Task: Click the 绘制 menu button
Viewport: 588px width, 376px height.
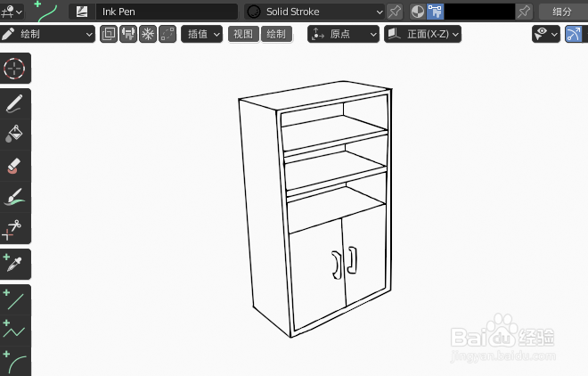Action: 276,34
